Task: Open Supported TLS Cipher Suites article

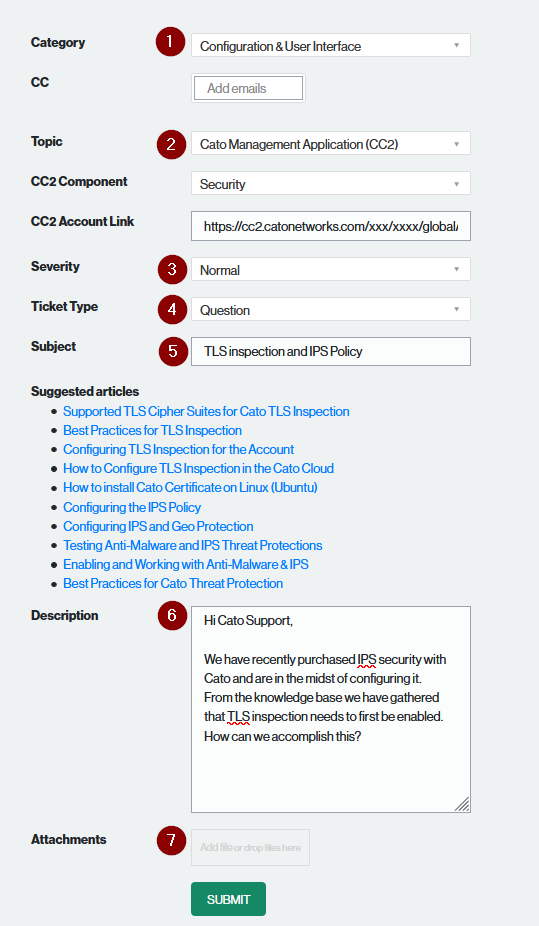Action: click(x=206, y=411)
